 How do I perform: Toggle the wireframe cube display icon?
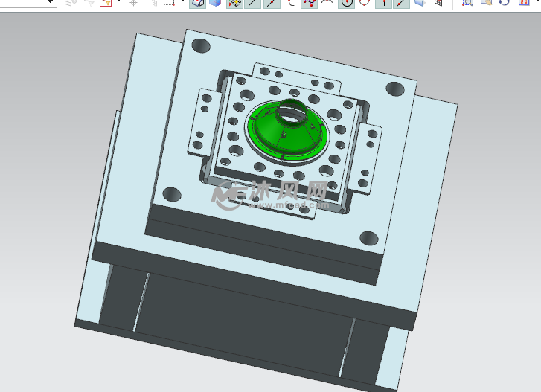tap(199, 3)
